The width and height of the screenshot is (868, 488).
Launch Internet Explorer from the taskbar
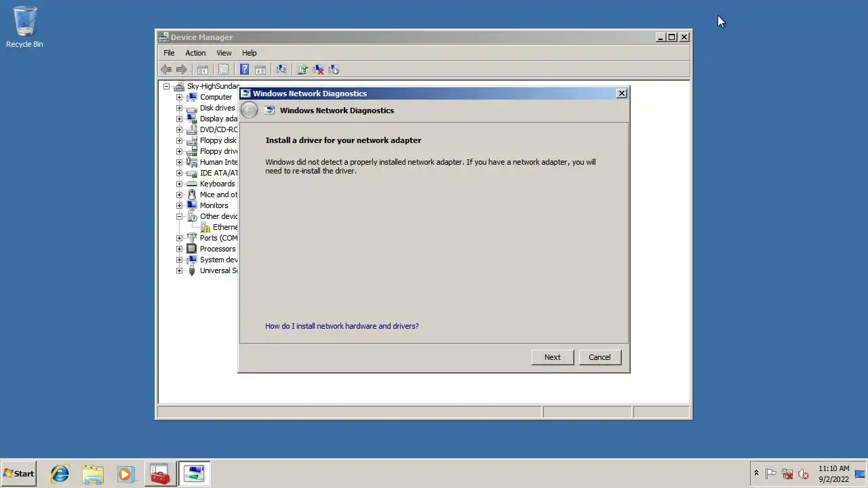point(60,474)
